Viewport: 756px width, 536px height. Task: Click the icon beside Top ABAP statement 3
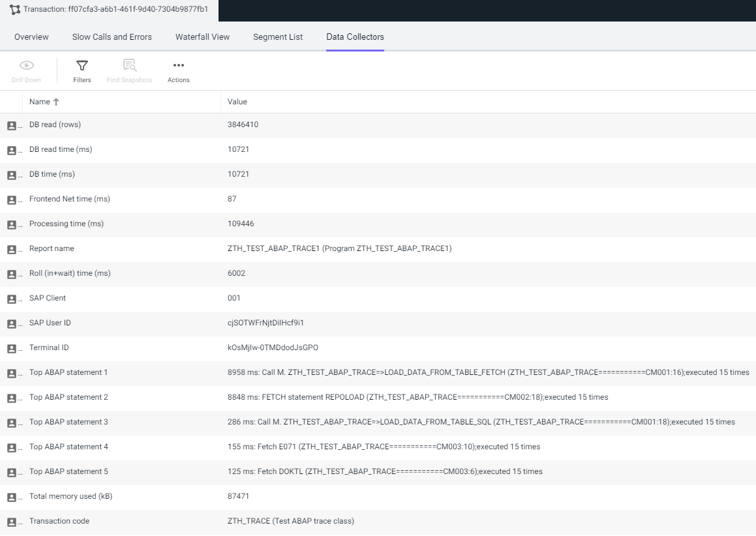(12, 423)
